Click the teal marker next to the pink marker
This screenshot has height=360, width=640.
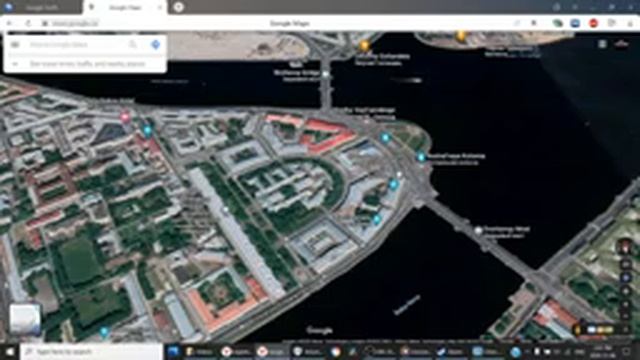point(147,131)
